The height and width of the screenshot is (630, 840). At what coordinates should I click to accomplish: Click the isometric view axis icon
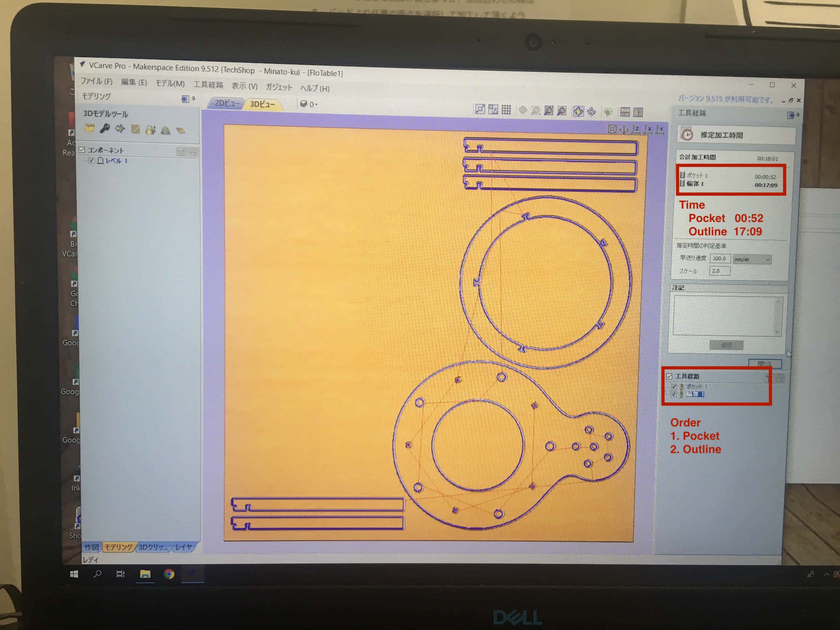coord(624,130)
